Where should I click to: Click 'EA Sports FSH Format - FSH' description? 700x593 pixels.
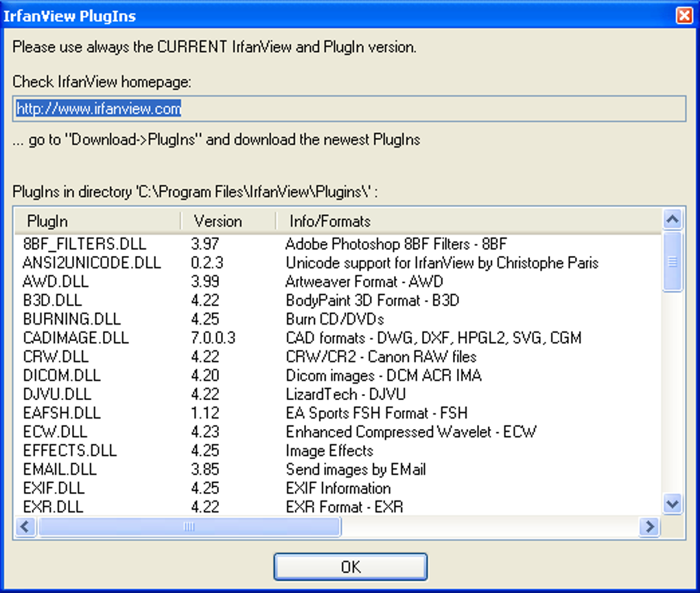(376, 412)
